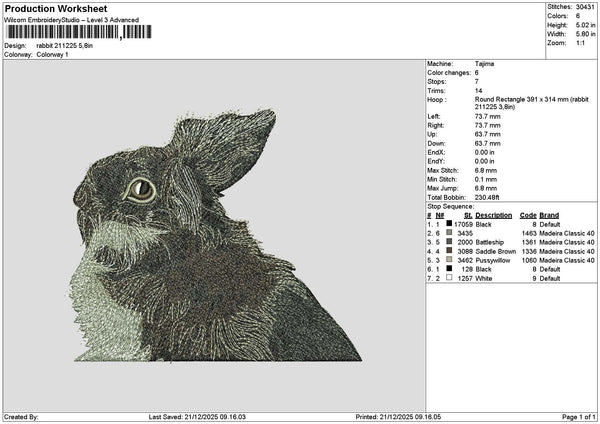Select stitch count 128 in stop row 6
Viewport: 600px width, 424px height.
point(468,269)
